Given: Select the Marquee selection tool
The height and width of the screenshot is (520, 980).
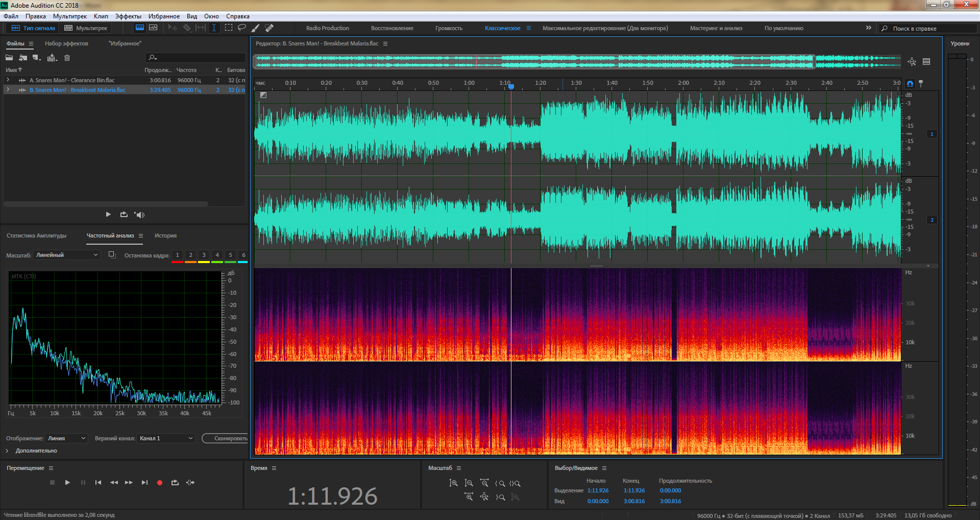Looking at the screenshot, I should coord(229,28).
